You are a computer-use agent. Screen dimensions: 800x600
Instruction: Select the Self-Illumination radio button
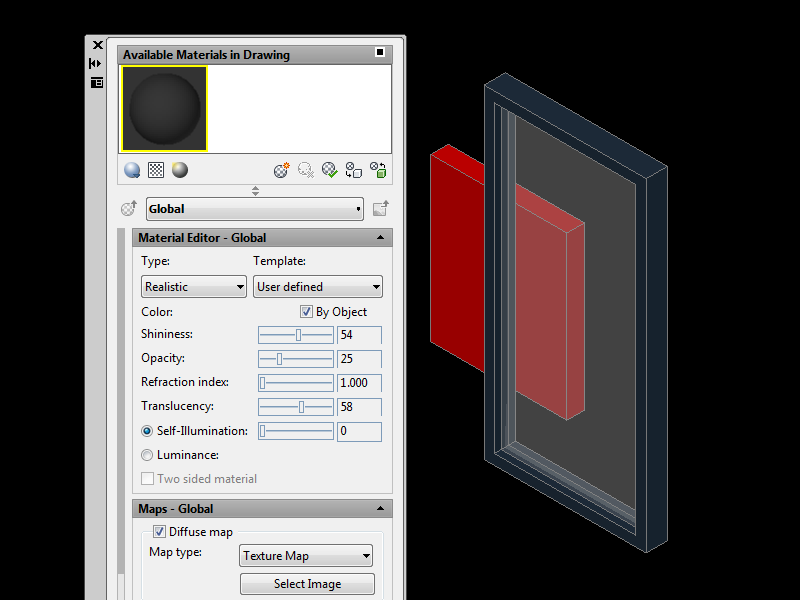(147, 431)
